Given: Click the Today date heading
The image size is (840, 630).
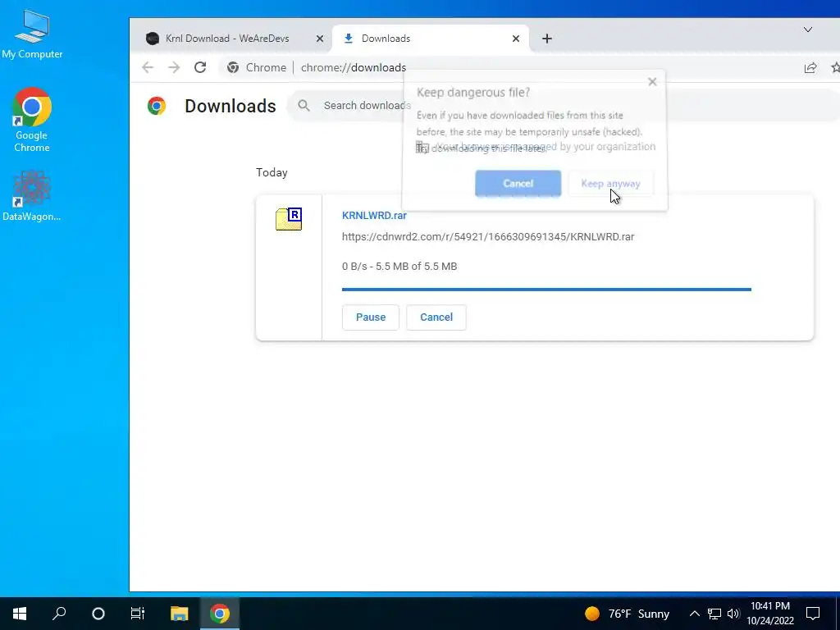Looking at the screenshot, I should (272, 172).
